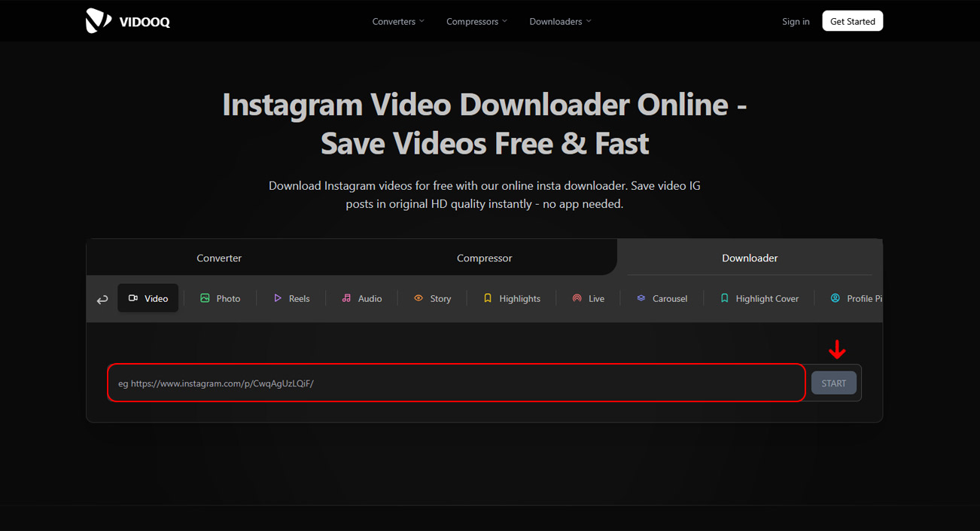Expand the Downloaders dropdown menu
980x531 pixels.
coord(560,21)
